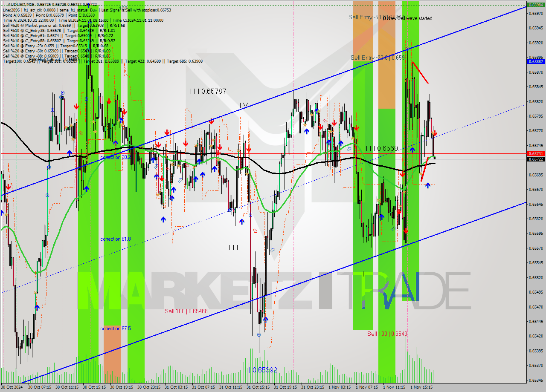Click the green 0.65984 price tag
Image resolution: width=546 pixels, height=392 pixels.
(x=536, y=5)
